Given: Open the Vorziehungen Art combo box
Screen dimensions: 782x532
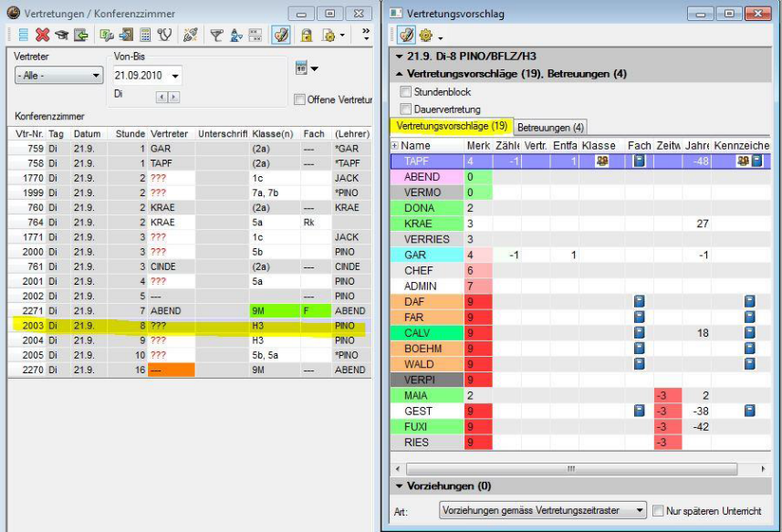Looking at the screenshot, I should click(543, 510).
